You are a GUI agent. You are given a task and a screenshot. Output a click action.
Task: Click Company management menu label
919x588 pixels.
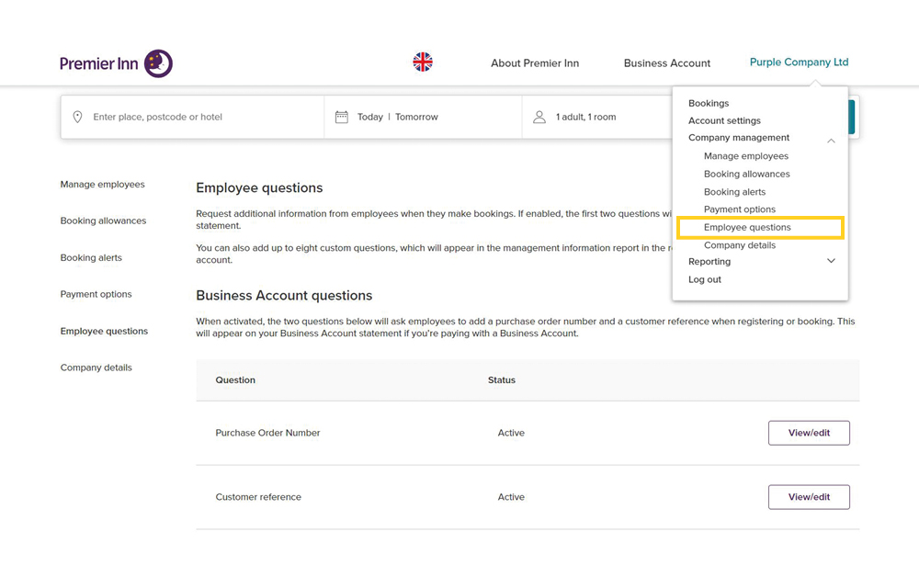[739, 138]
